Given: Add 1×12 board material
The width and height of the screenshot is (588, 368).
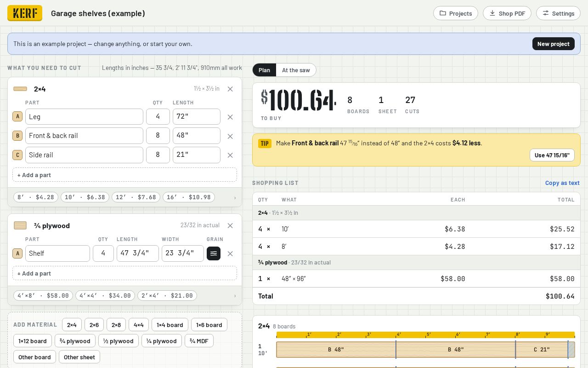Looking at the screenshot, I should [33, 341].
